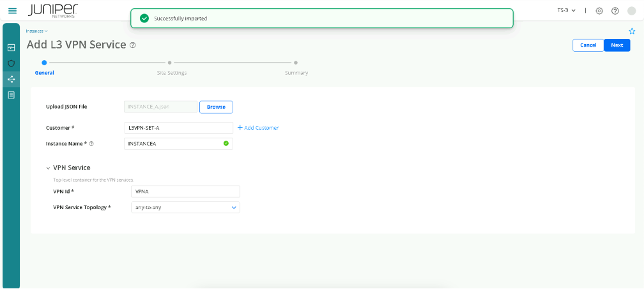The image size is (644, 289).
Task: Open the hamburger navigation menu
Action: click(x=13, y=11)
